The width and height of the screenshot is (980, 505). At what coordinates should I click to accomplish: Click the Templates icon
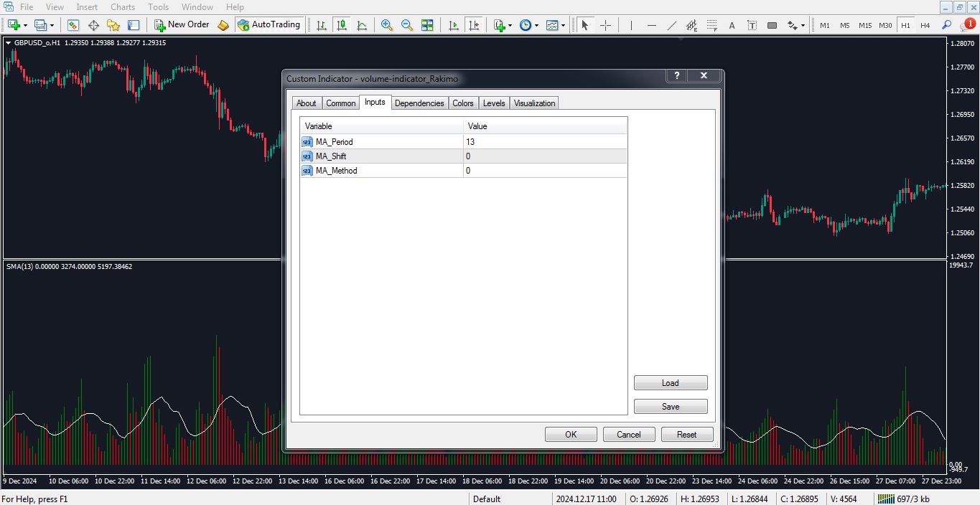[x=551, y=25]
